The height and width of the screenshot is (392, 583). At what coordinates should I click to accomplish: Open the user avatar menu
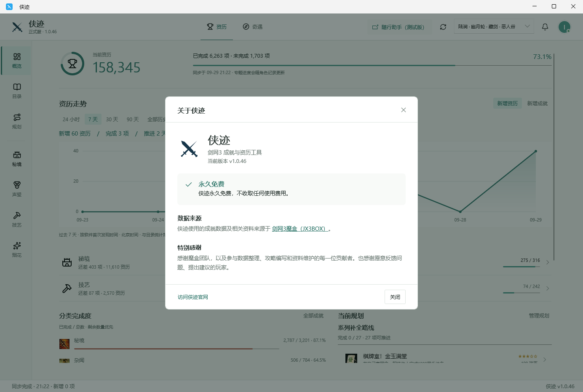point(564,27)
